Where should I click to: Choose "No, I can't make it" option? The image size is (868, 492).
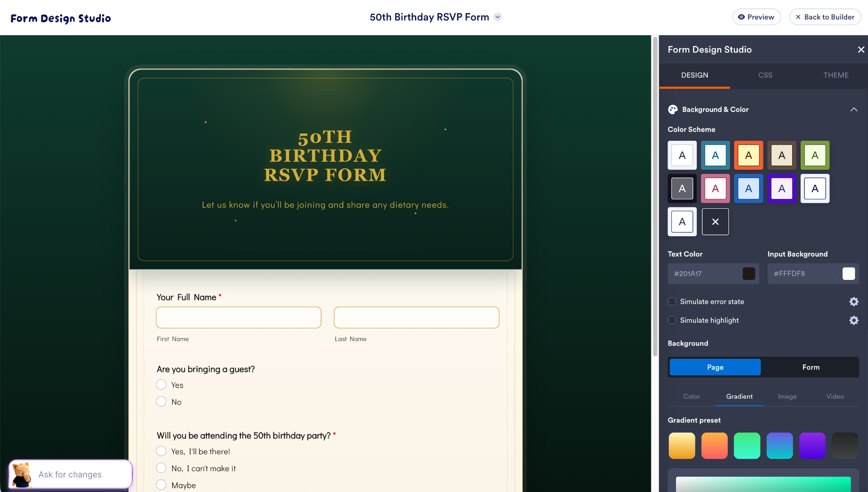pyautogui.click(x=161, y=468)
